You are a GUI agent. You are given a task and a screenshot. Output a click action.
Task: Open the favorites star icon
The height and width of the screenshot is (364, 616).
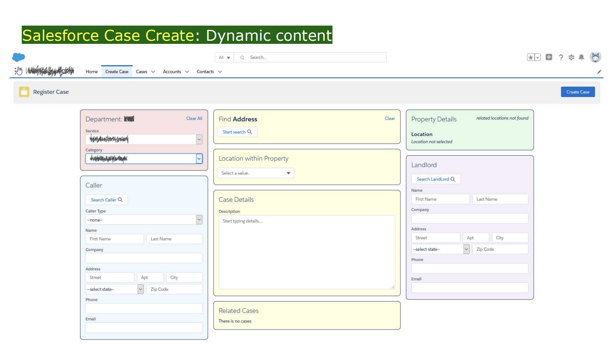(531, 57)
